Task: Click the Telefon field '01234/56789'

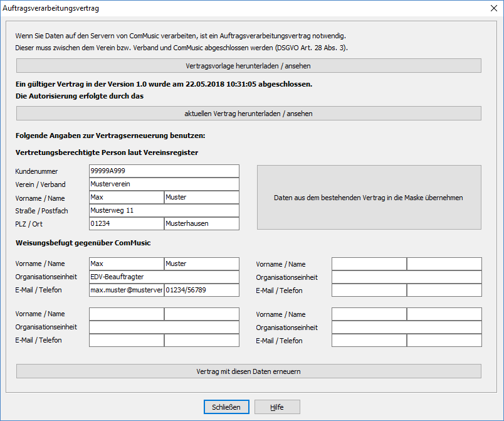Action: pyautogui.click(x=201, y=290)
